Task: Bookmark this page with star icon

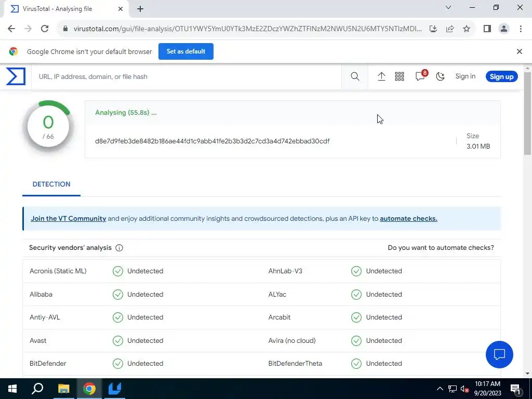Action: tap(467, 29)
